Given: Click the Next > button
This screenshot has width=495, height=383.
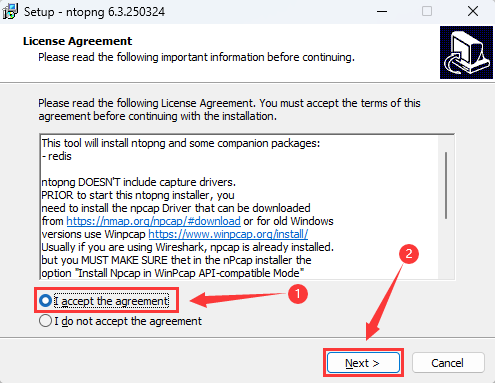Looking at the screenshot, I should (363, 363).
